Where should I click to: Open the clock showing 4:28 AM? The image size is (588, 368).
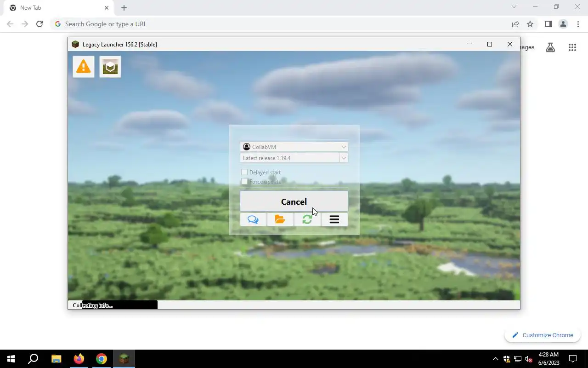(548, 359)
